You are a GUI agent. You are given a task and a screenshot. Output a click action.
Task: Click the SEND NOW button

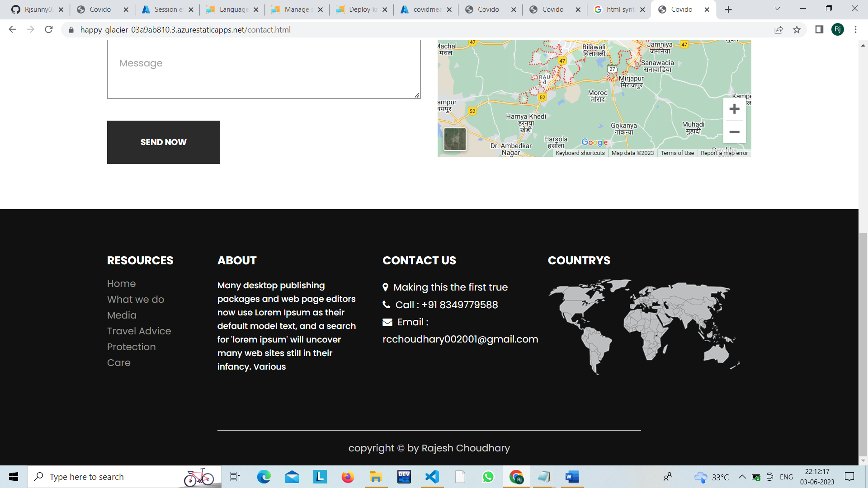coord(163,142)
